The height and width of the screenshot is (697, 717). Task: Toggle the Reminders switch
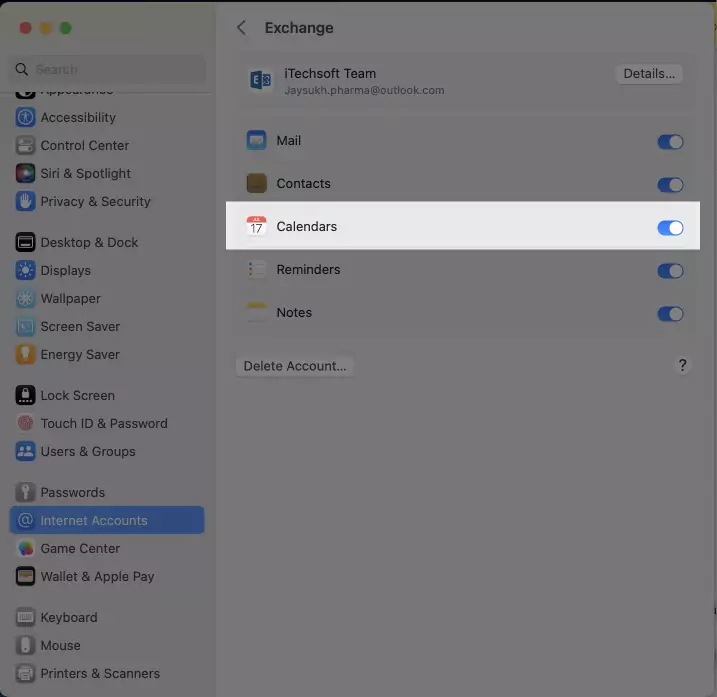(x=670, y=271)
